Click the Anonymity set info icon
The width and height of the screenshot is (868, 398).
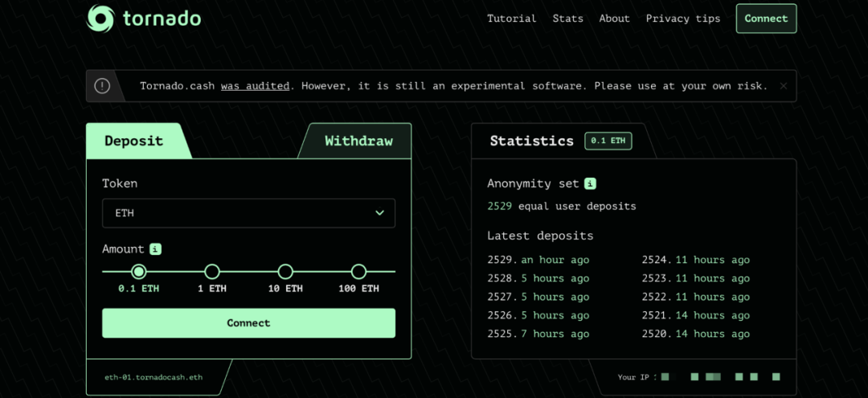point(590,183)
